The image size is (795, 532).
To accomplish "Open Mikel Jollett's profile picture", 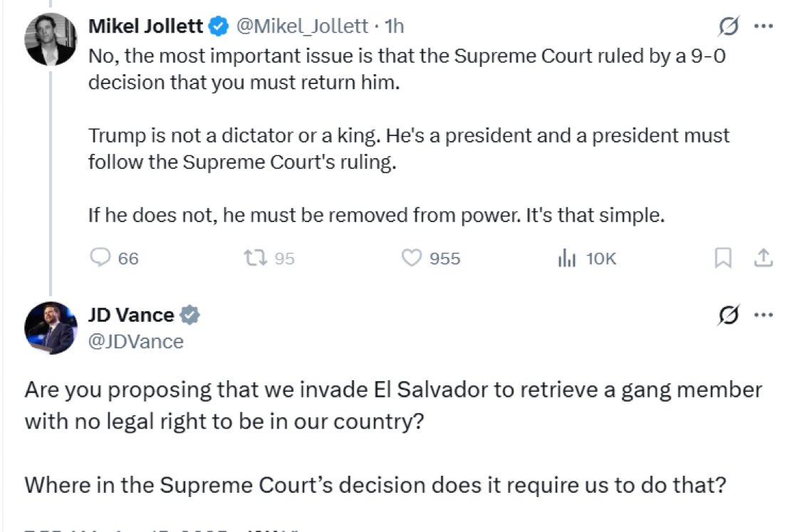I will pyautogui.click(x=51, y=40).
